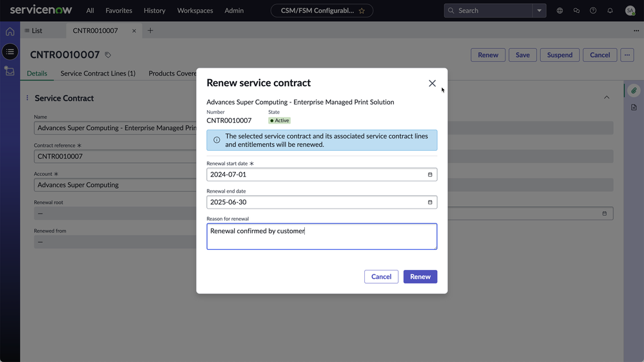The height and width of the screenshot is (362, 644).
Task: Edit the Renewal end date field
Action: [x=322, y=202]
